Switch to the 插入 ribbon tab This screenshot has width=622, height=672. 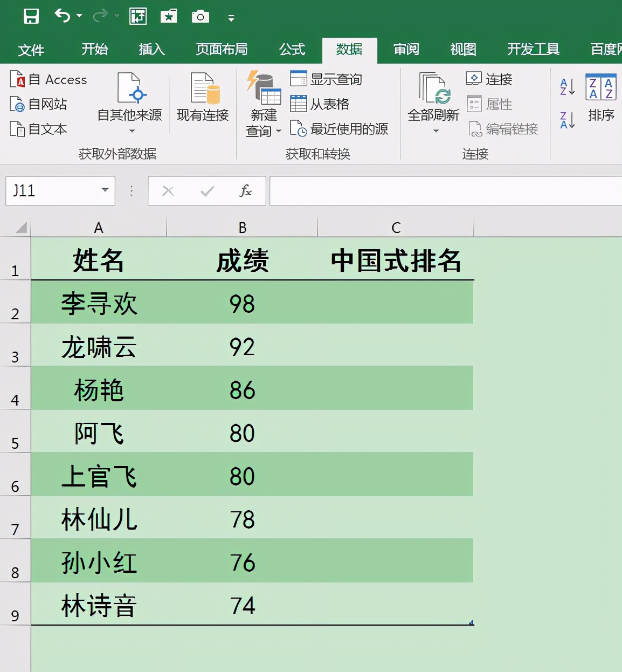click(x=152, y=50)
